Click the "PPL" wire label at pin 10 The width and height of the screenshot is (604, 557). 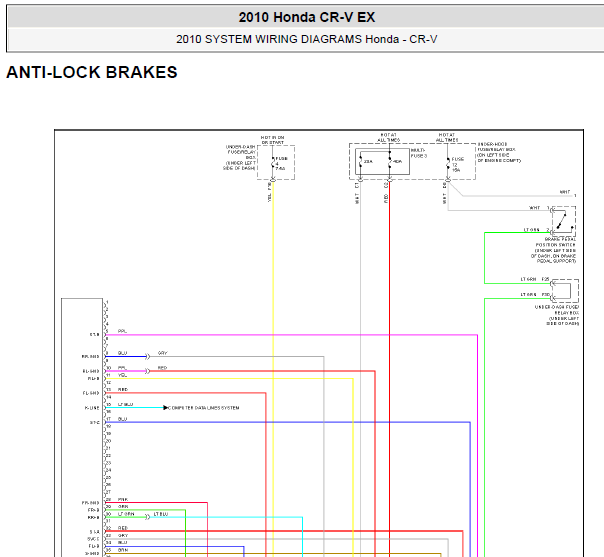pyautogui.click(x=122, y=368)
